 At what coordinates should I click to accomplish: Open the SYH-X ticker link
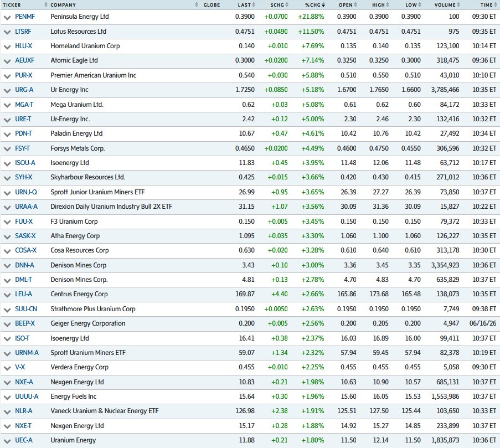pyautogui.click(x=24, y=177)
